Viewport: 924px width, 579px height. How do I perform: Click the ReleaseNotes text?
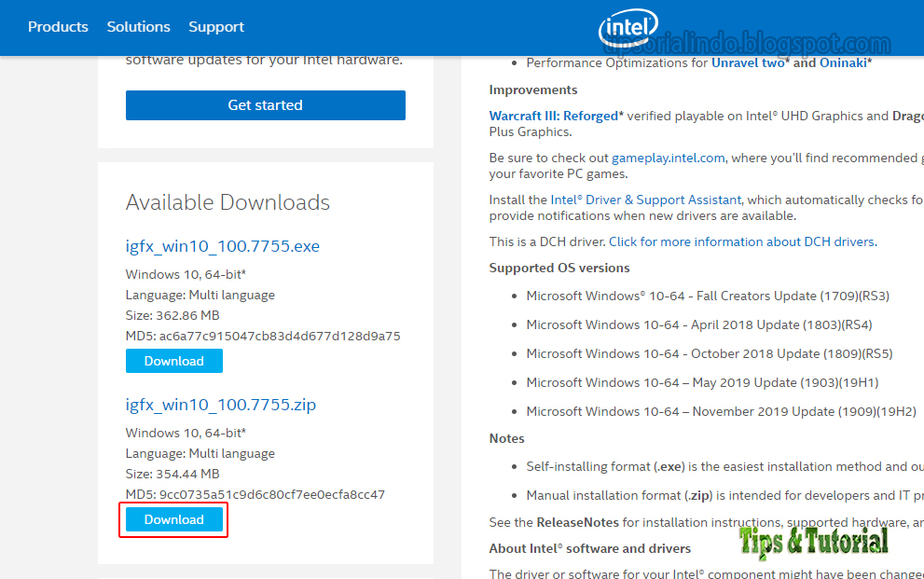click(x=577, y=522)
